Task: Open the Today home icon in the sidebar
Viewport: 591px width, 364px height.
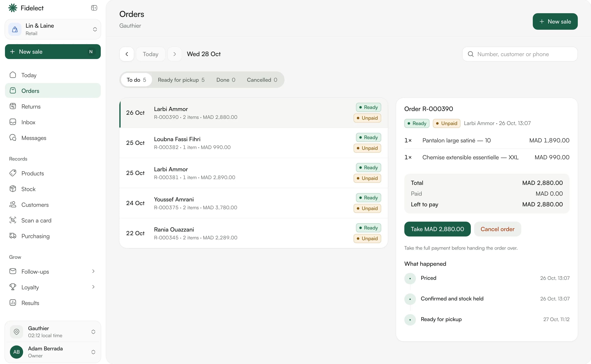Action: [13, 75]
